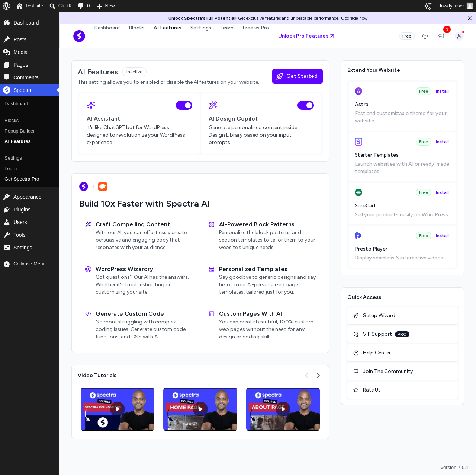Click the VIP Support headset icon

click(x=356, y=334)
